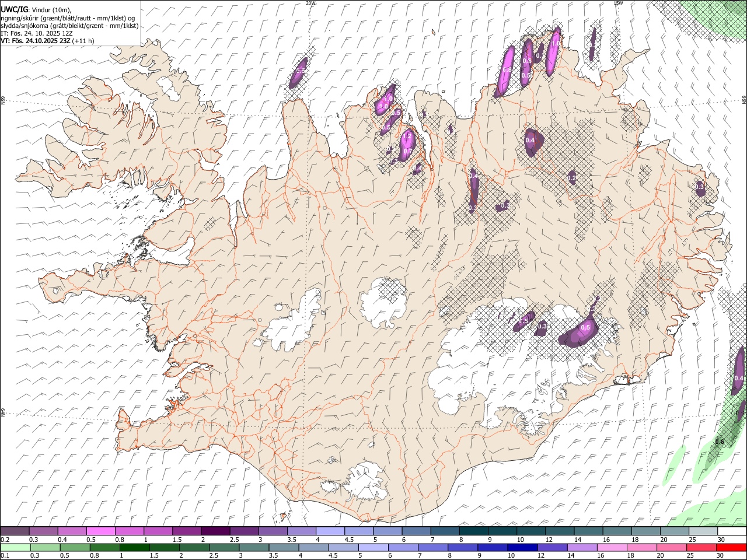This screenshot has width=747, height=560.
Task: Click the UWC/IG title text
Action: [14, 9]
